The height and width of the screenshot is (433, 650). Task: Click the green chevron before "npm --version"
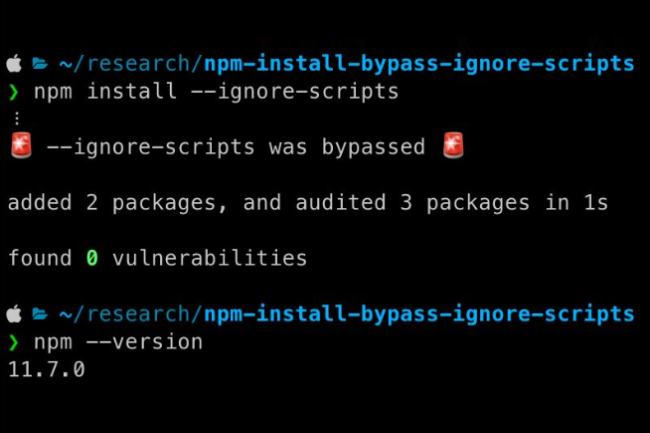pyautogui.click(x=14, y=342)
